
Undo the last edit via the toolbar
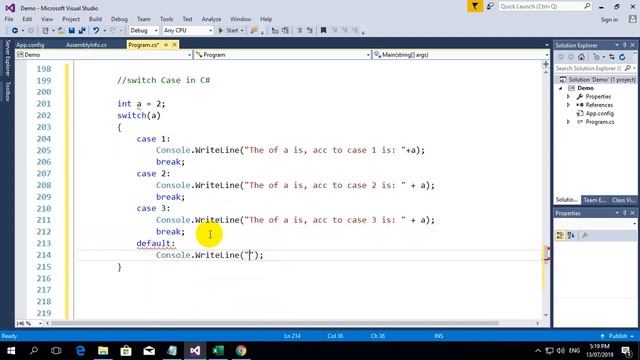[x=96, y=31]
